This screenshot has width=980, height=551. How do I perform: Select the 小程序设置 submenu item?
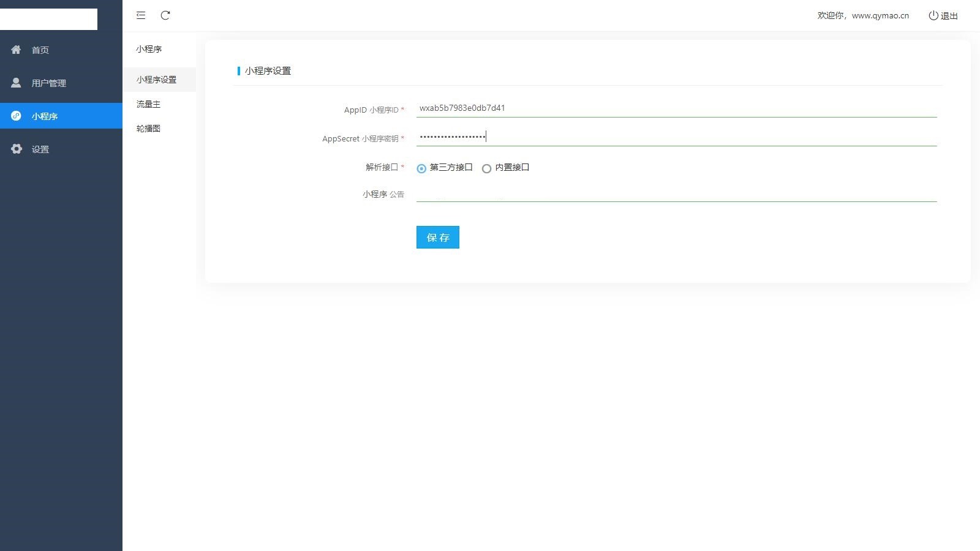pos(159,80)
